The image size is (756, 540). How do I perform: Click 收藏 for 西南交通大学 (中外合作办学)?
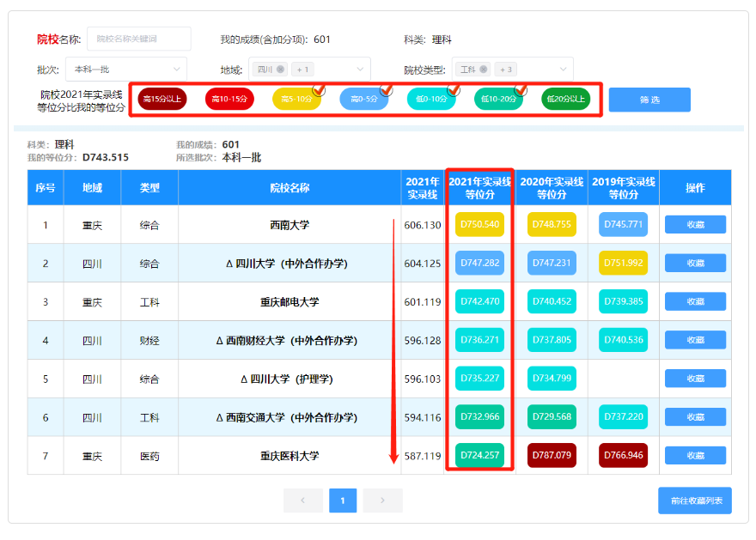[x=695, y=417]
